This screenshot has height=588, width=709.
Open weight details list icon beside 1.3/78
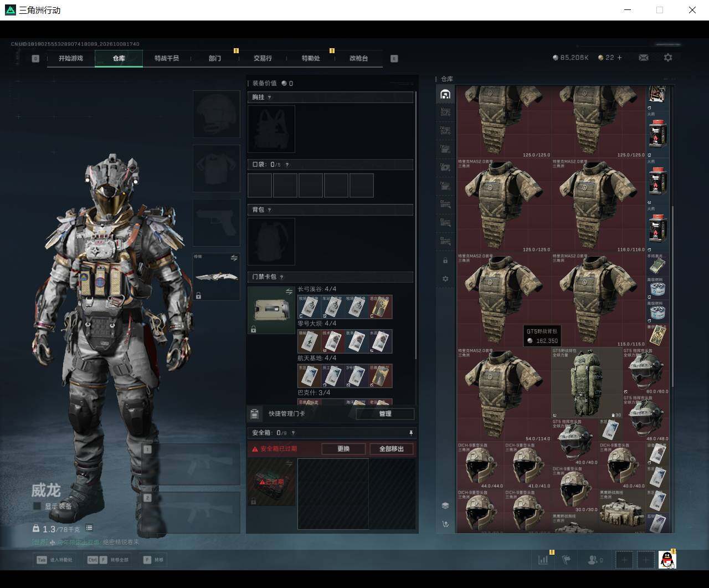(x=89, y=528)
